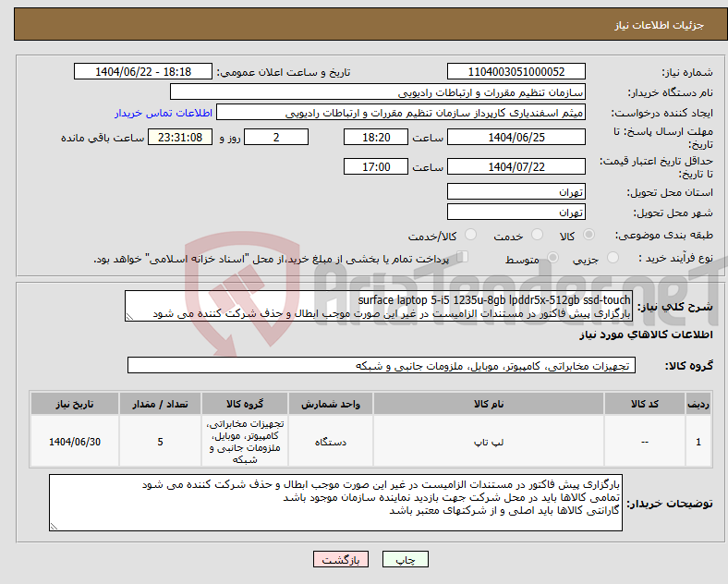Click the buyer notes text area

335,503
